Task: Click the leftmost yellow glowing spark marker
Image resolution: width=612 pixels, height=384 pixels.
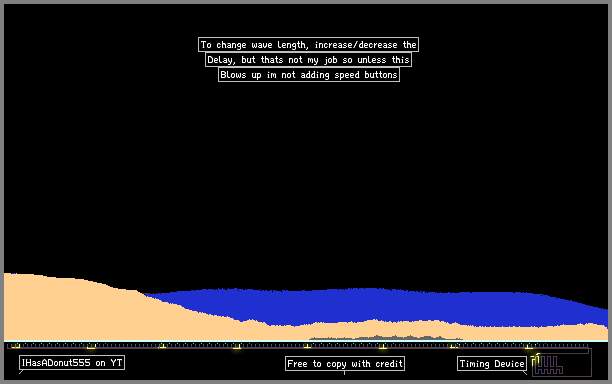Action: coord(16,346)
